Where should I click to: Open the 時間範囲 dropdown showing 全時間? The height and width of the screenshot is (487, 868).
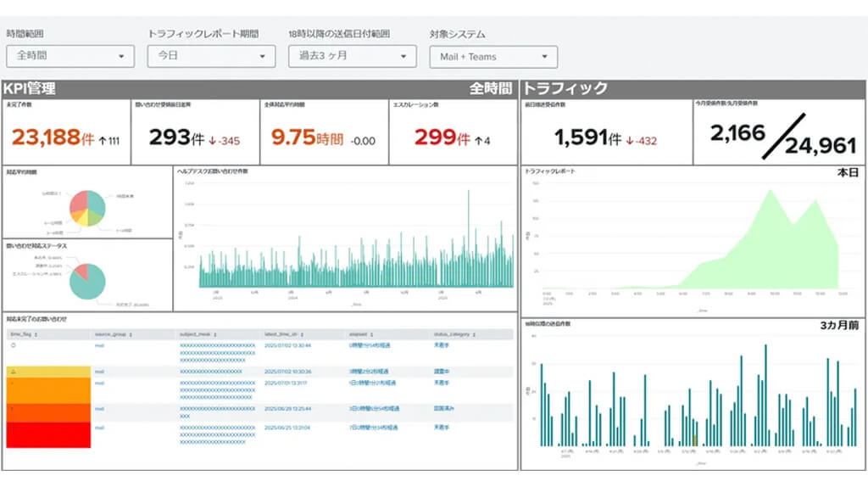pos(70,57)
